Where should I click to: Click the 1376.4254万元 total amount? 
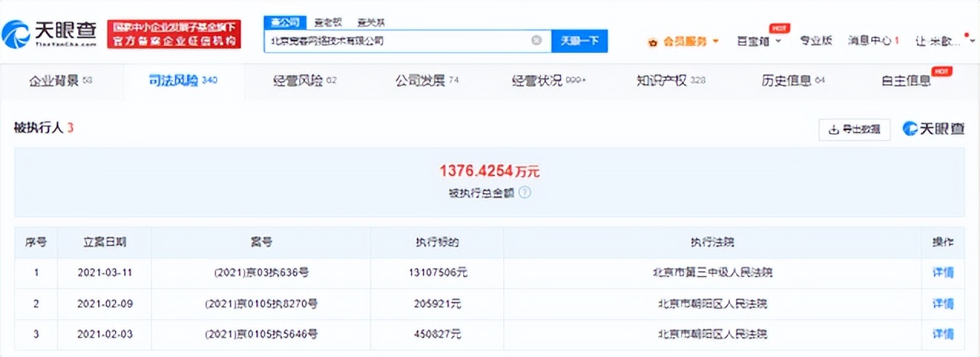pyautogui.click(x=489, y=171)
